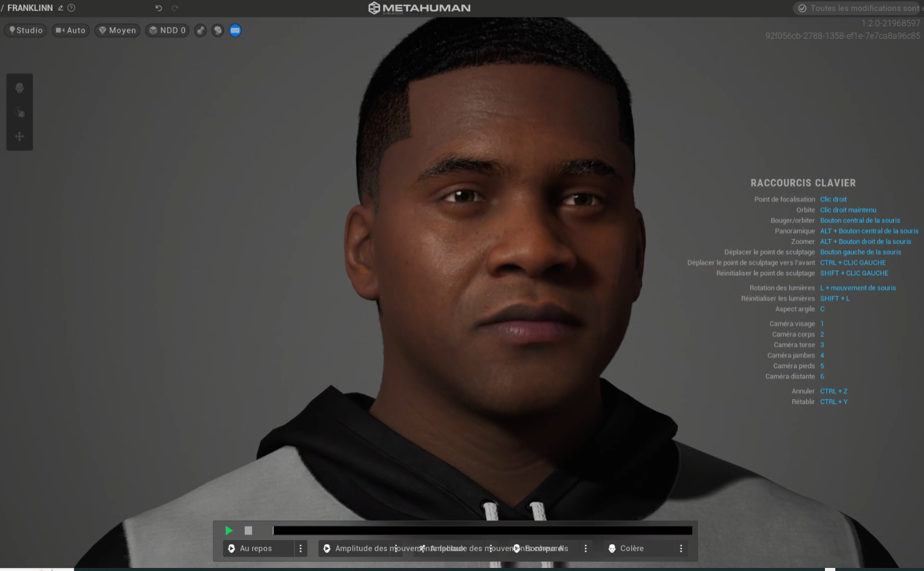This screenshot has width=924, height=571.
Task: Click the redo arrow in the top bar
Action: [175, 8]
